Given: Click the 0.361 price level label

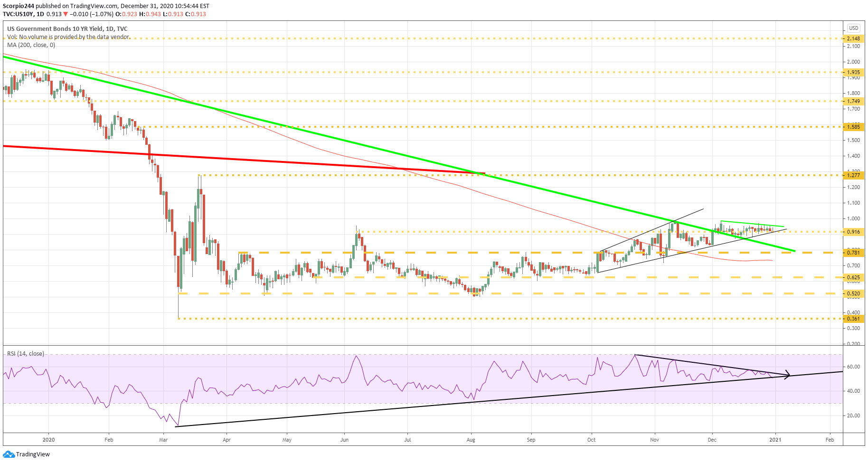Looking at the screenshot, I should [853, 319].
